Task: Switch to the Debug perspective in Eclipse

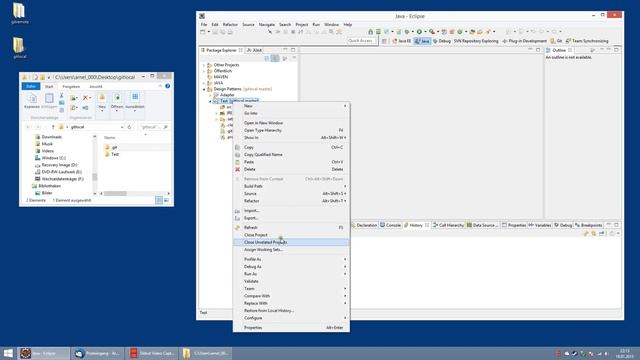Action: pos(442,41)
